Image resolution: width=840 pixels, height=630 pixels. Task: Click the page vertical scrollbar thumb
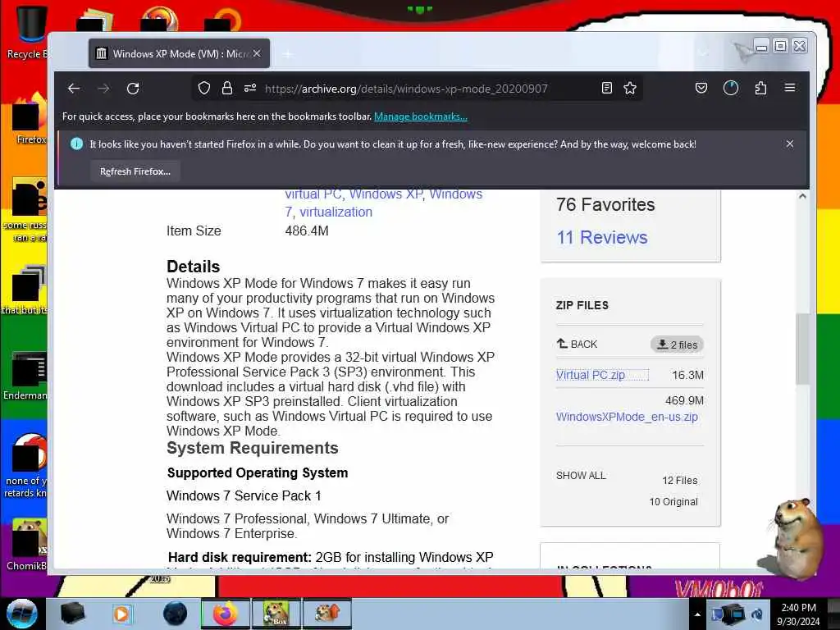click(x=802, y=348)
